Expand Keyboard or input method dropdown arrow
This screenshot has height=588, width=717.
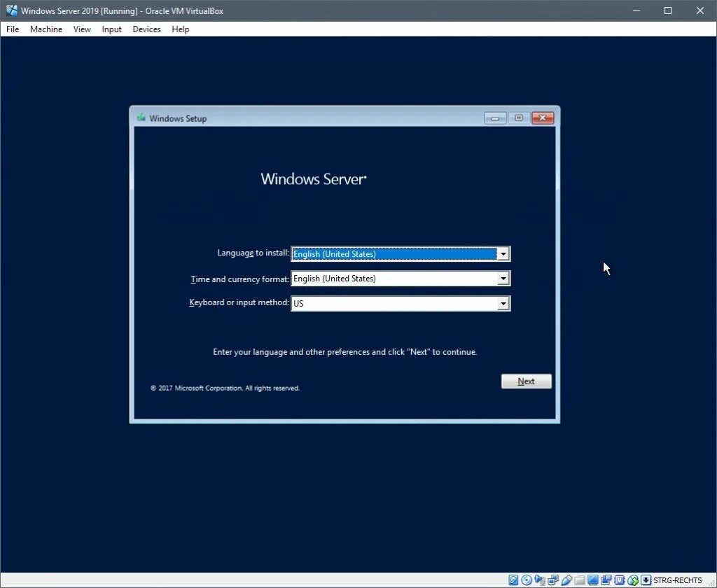click(x=503, y=303)
